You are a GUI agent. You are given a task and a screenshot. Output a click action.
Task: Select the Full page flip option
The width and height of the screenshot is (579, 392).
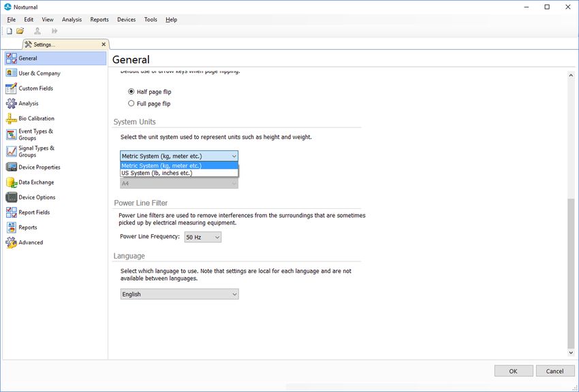point(131,103)
